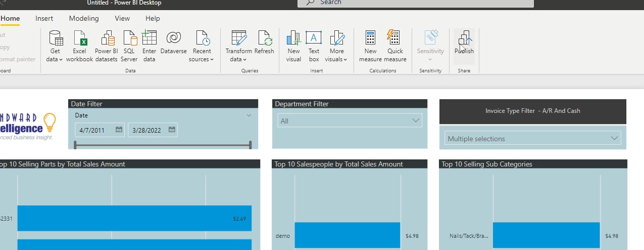This screenshot has height=250, width=644.
Task: Click the $4.98 label beside the demo bar
Action: tap(412, 236)
